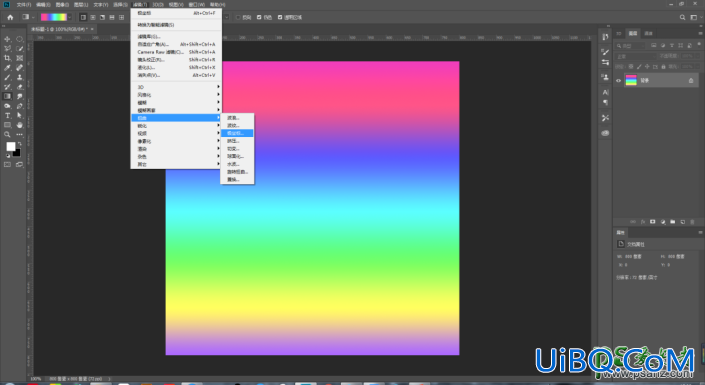The width and height of the screenshot is (705, 385).
Task: Select the Crop tool
Action: (x=7, y=58)
